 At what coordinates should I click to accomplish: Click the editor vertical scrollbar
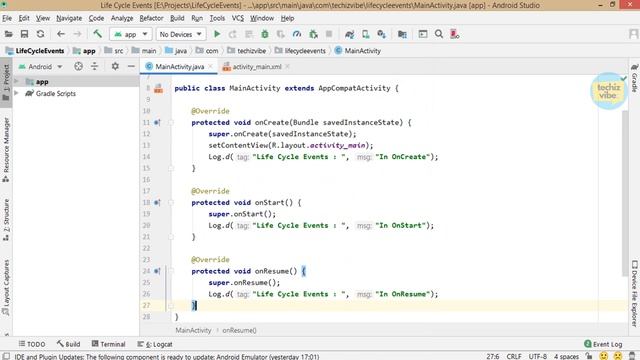coord(624,192)
